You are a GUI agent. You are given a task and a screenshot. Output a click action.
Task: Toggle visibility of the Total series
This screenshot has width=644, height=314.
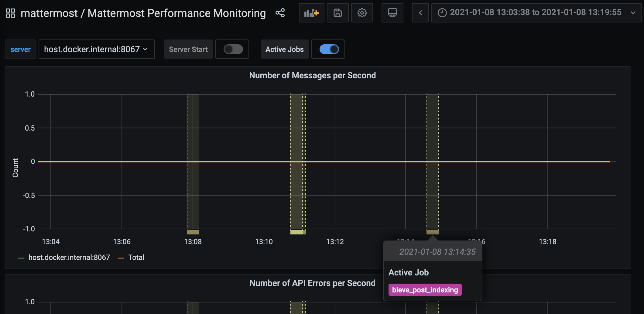click(x=136, y=257)
